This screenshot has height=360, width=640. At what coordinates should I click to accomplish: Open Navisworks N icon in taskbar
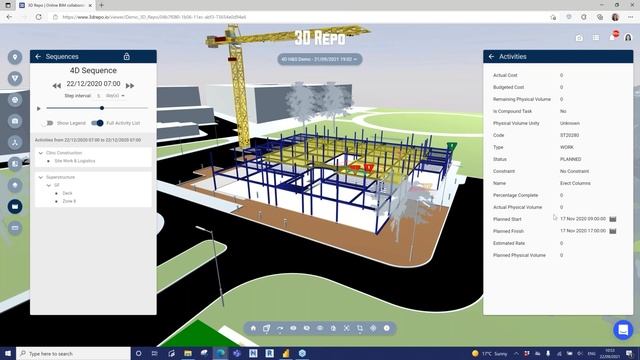pos(253,353)
